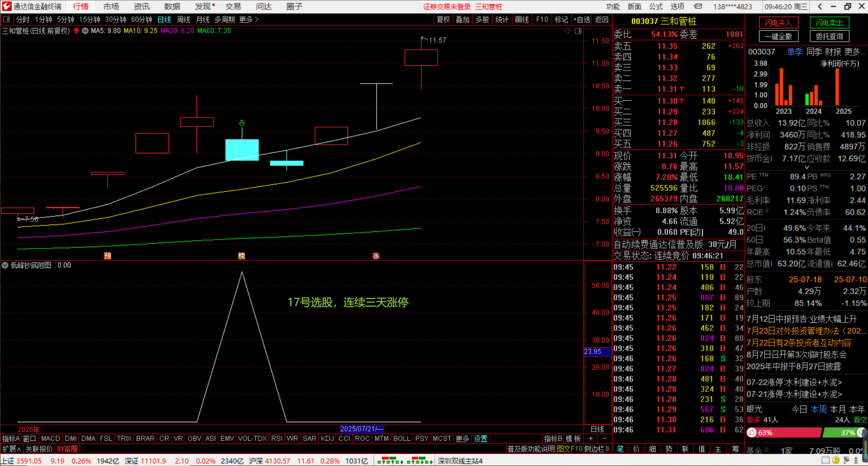Click the 榜 marker icon on chart

241,256
